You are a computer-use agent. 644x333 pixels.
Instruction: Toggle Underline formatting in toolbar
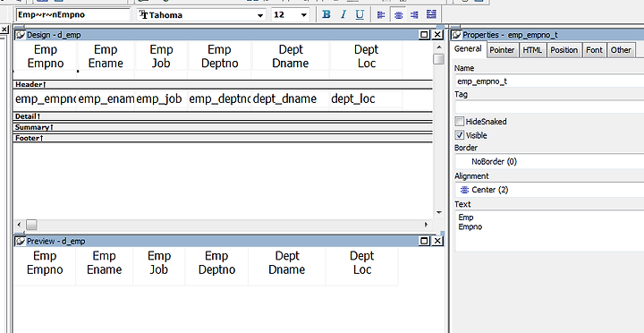coord(360,15)
